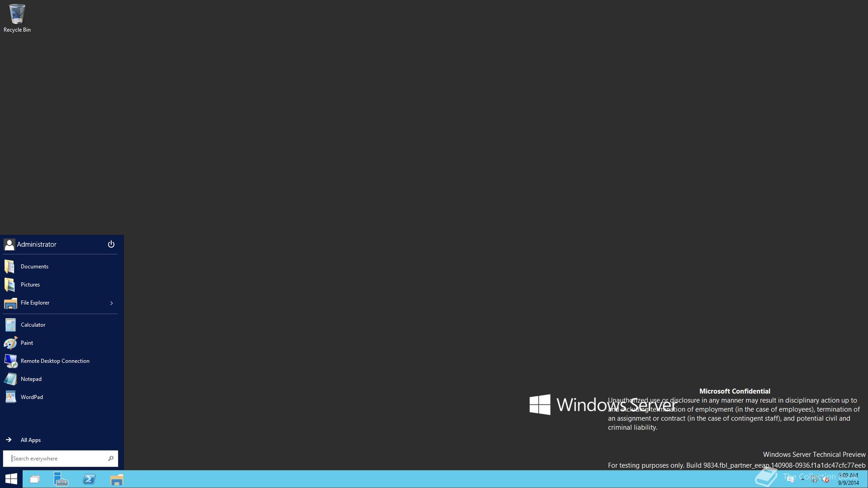
Task: Click the search magnifier icon
Action: pos(111,459)
